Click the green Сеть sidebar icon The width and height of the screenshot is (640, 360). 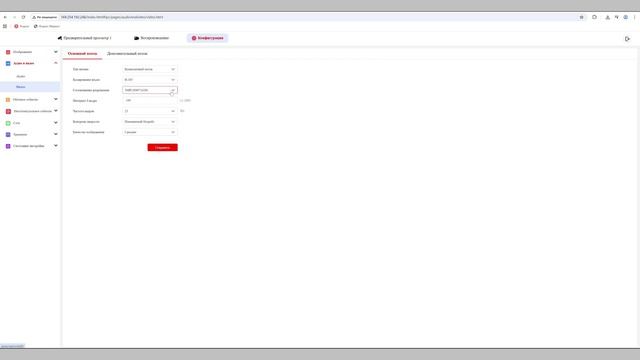8,123
